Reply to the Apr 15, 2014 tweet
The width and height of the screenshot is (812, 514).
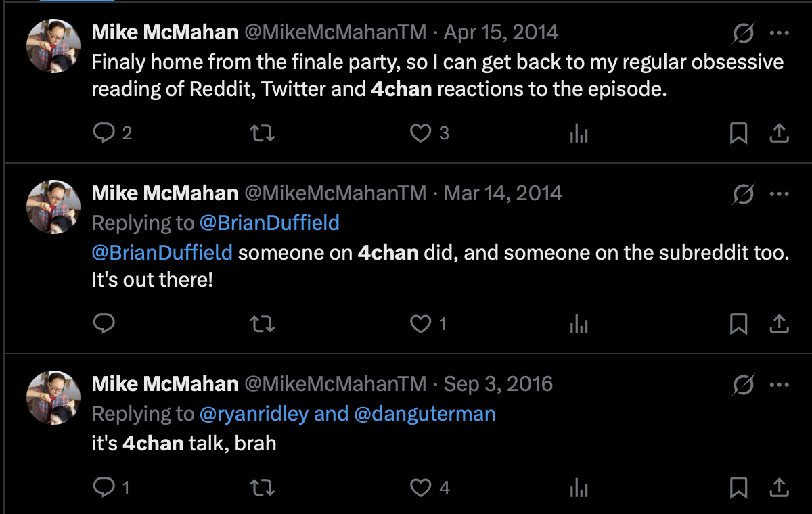[x=104, y=134]
